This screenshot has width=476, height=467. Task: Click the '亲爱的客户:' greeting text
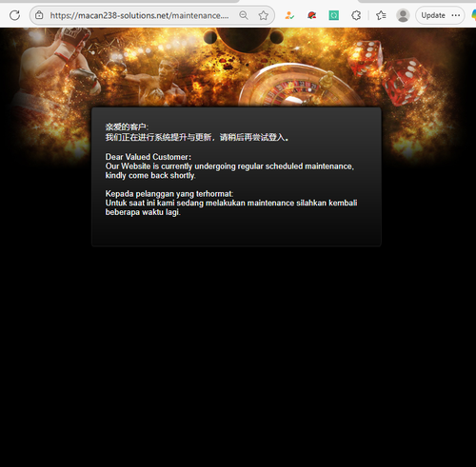(x=127, y=127)
